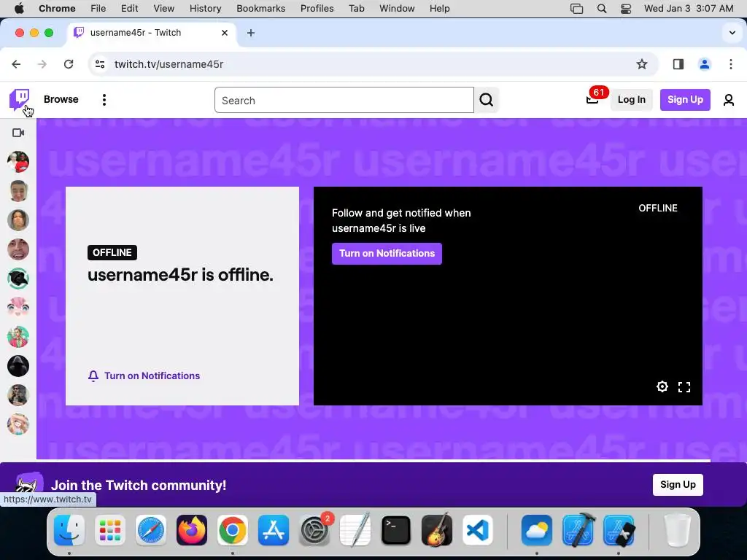Click purple Turn on Notifications button in player
Image resolution: width=747 pixels, height=560 pixels.
[387, 253]
